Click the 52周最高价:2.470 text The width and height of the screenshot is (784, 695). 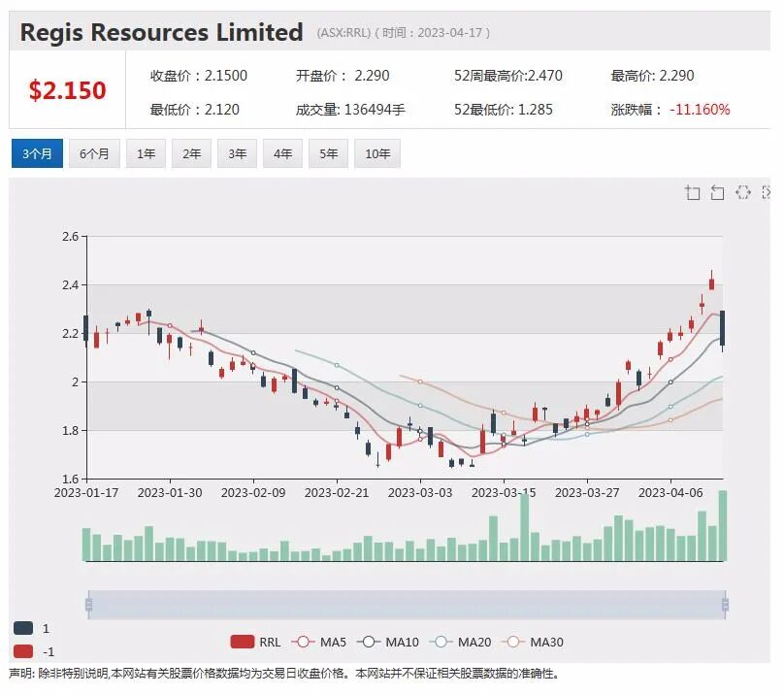point(508,76)
